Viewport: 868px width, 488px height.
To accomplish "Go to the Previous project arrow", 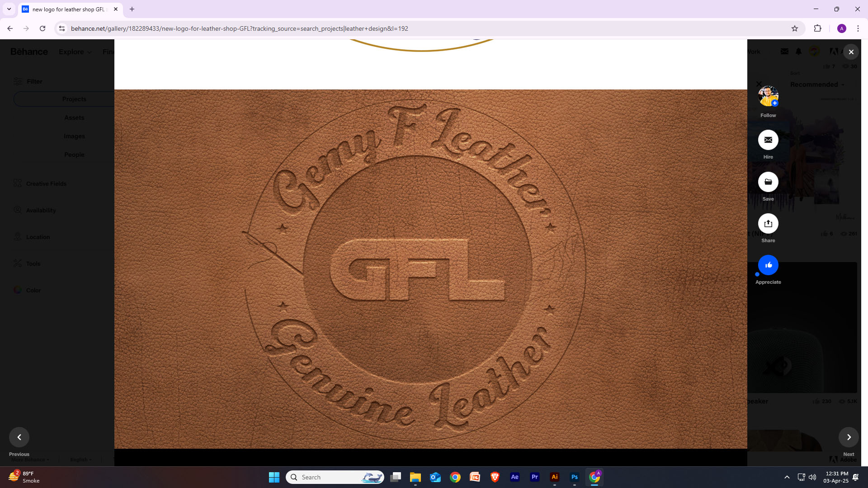I will coord(19,437).
